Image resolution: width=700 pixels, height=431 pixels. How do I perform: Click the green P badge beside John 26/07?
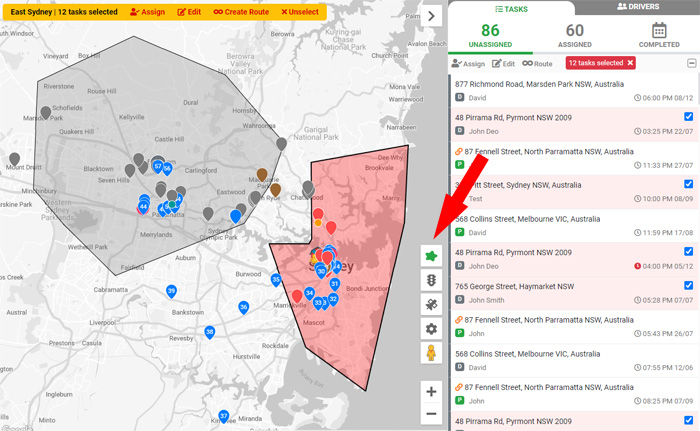[x=459, y=333]
